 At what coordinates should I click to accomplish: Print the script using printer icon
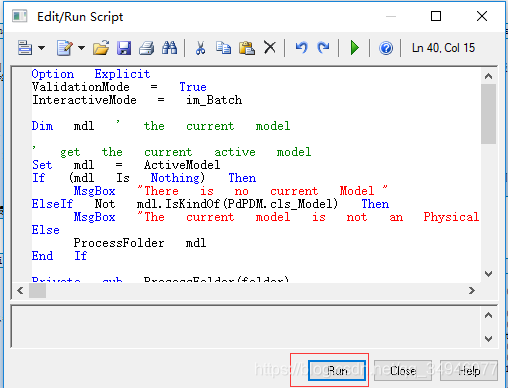(147, 48)
